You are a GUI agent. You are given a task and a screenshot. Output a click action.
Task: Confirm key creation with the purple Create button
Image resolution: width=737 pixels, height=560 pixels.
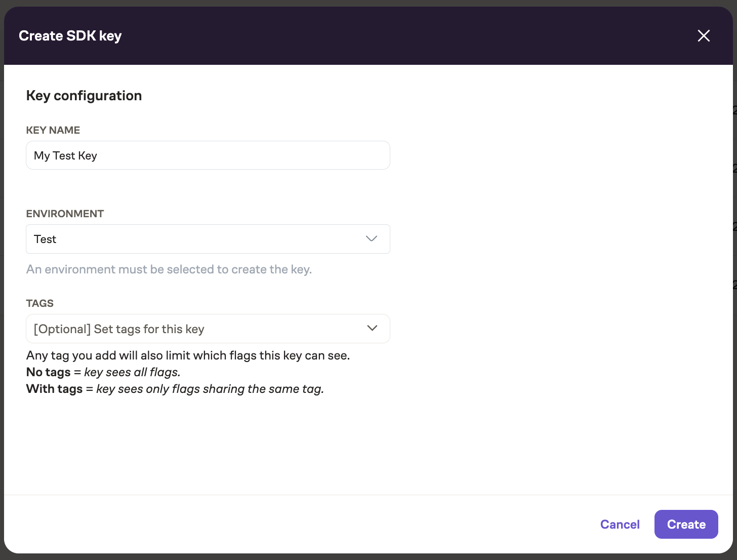click(686, 524)
